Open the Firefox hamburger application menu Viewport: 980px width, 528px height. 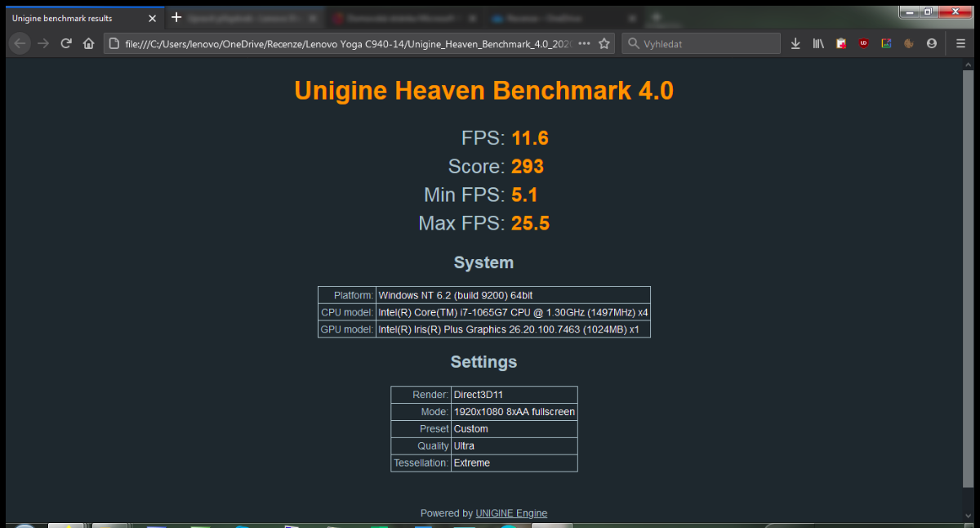tap(960, 43)
